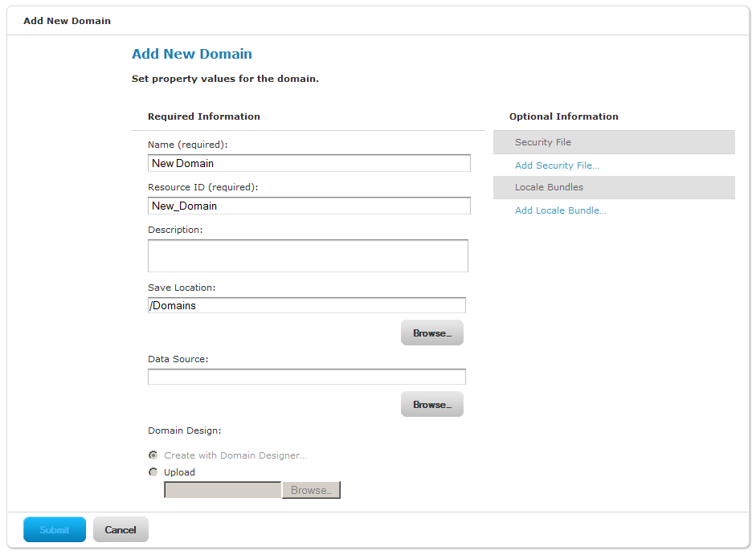Browse for a Data Source

click(x=432, y=405)
